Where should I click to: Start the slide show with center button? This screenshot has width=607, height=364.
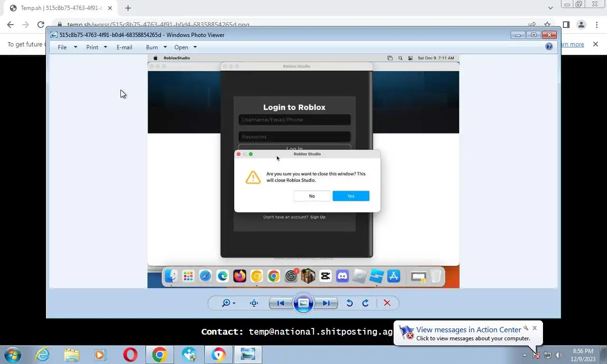click(303, 303)
